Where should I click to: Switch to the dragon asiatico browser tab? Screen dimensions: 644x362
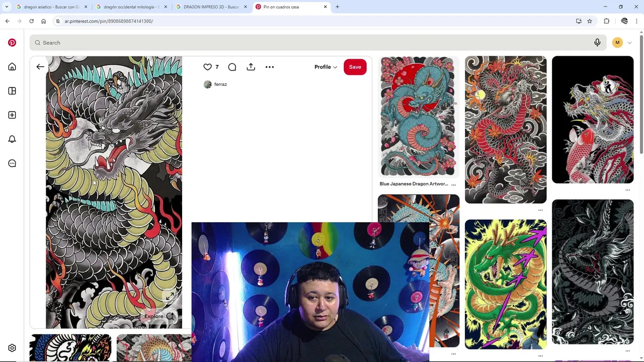click(50, 7)
